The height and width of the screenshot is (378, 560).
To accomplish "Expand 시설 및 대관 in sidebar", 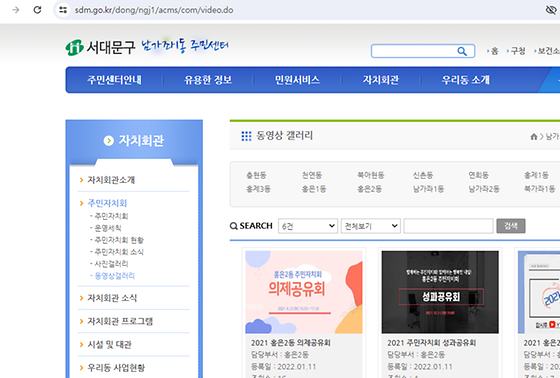I will pos(109,344).
